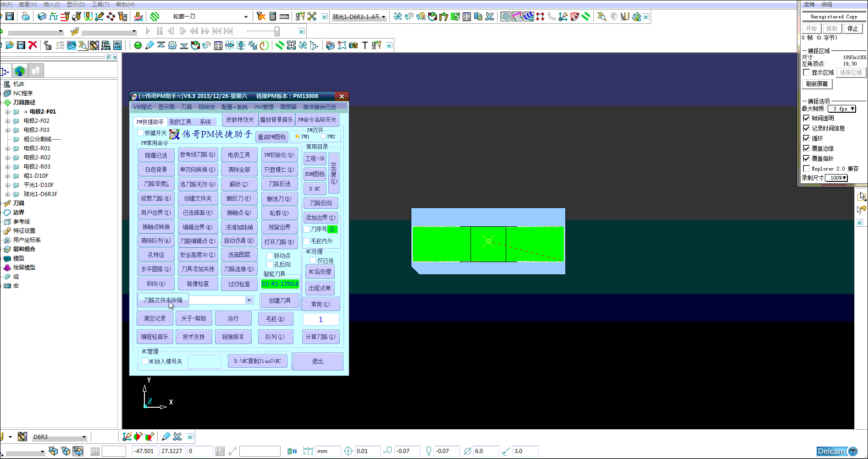Screen dimensions: 868x459
Task: Select the PM1 radio button
Action: pos(297,137)
